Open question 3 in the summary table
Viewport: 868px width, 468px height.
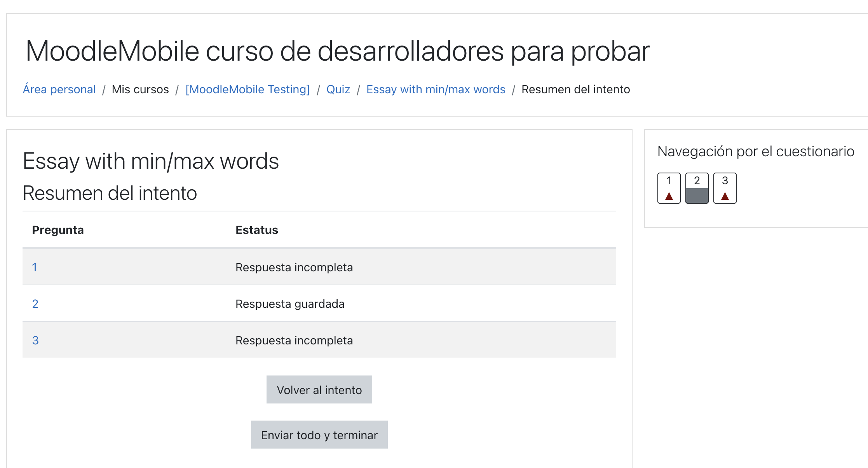point(35,341)
